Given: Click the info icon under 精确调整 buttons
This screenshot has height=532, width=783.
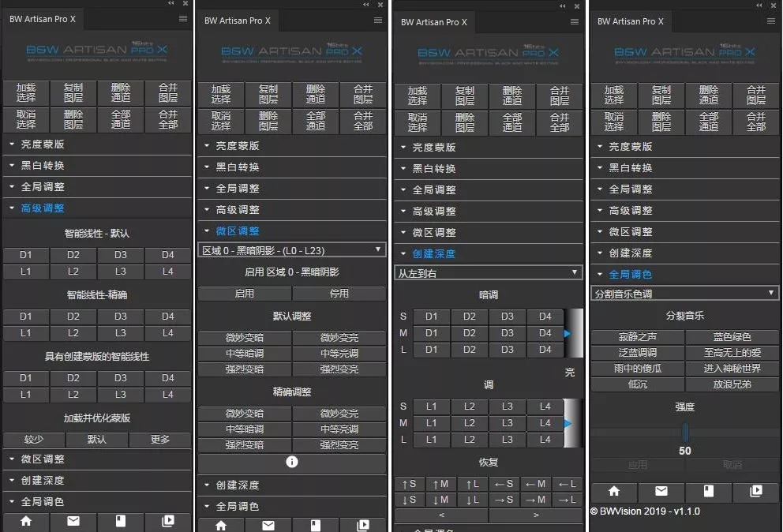Looking at the screenshot, I should (292, 463).
